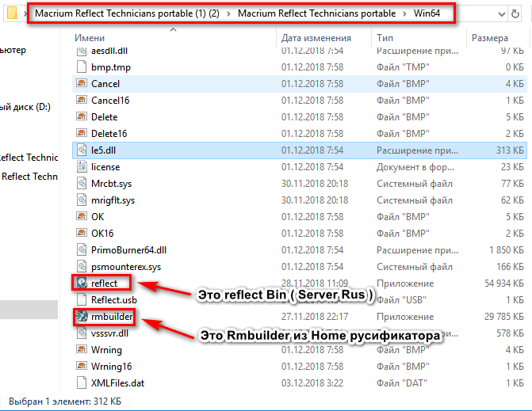The image size is (532, 411).
Task: Click the Mrcbt.sys system file icon
Action: (81, 183)
